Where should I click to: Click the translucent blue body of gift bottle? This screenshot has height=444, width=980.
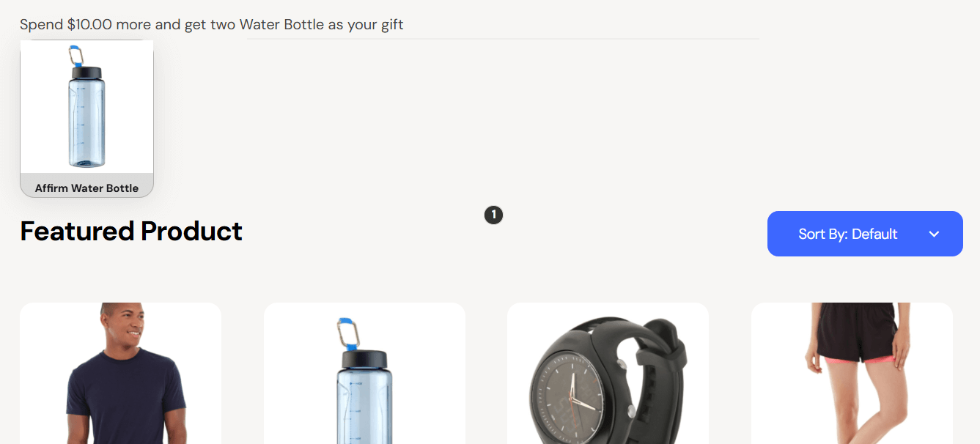pyautogui.click(x=86, y=123)
